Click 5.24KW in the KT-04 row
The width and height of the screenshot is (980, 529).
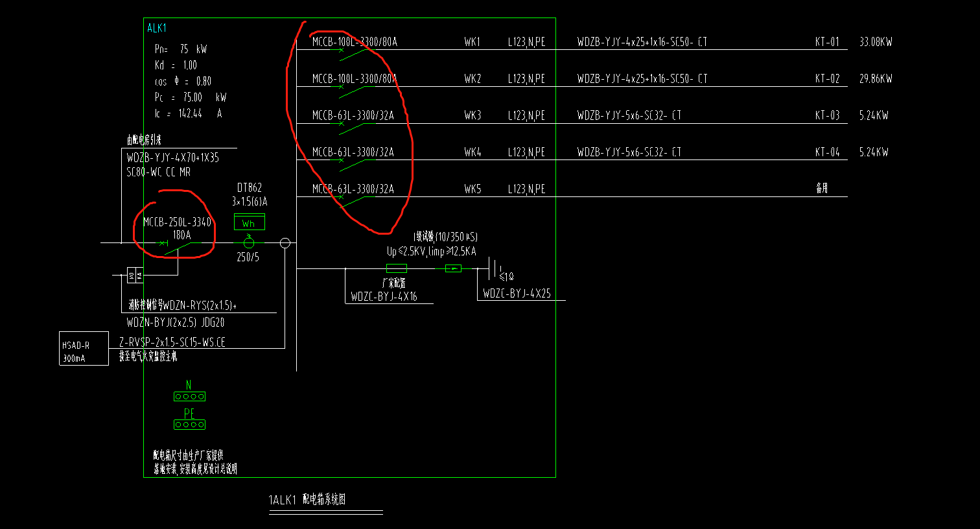click(x=874, y=152)
